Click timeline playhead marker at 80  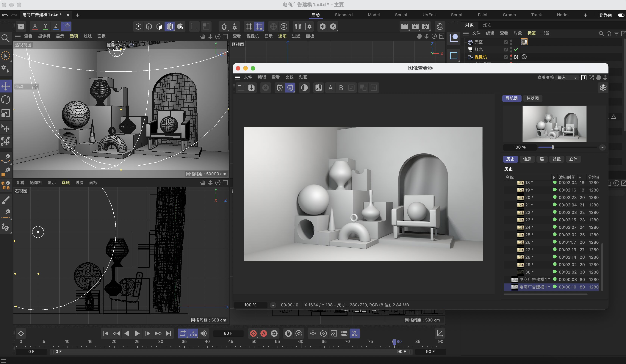pos(394,342)
